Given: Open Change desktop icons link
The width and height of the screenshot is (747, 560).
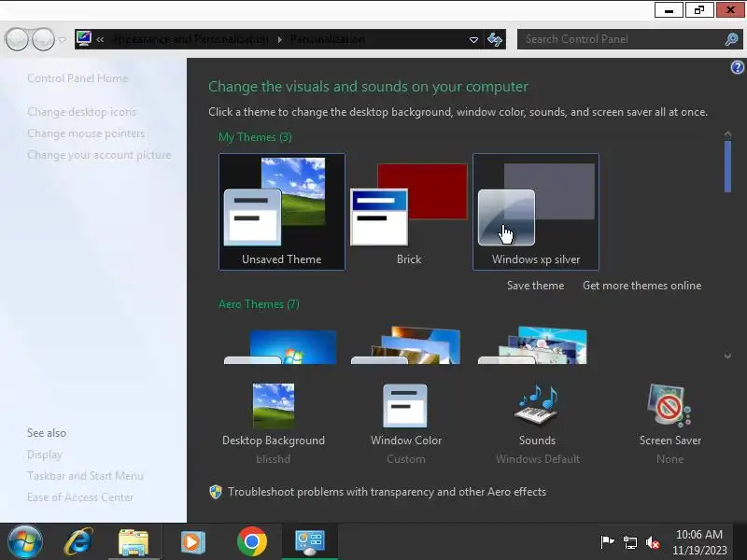Looking at the screenshot, I should pyautogui.click(x=82, y=112).
